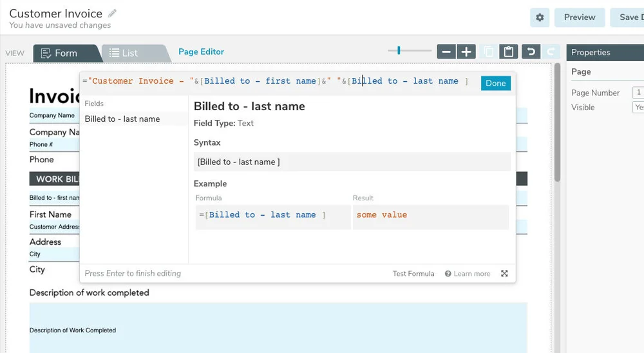The height and width of the screenshot is (353, 644).
Task: Click the page editor vertical scrollbar
Action: [557, 122]
